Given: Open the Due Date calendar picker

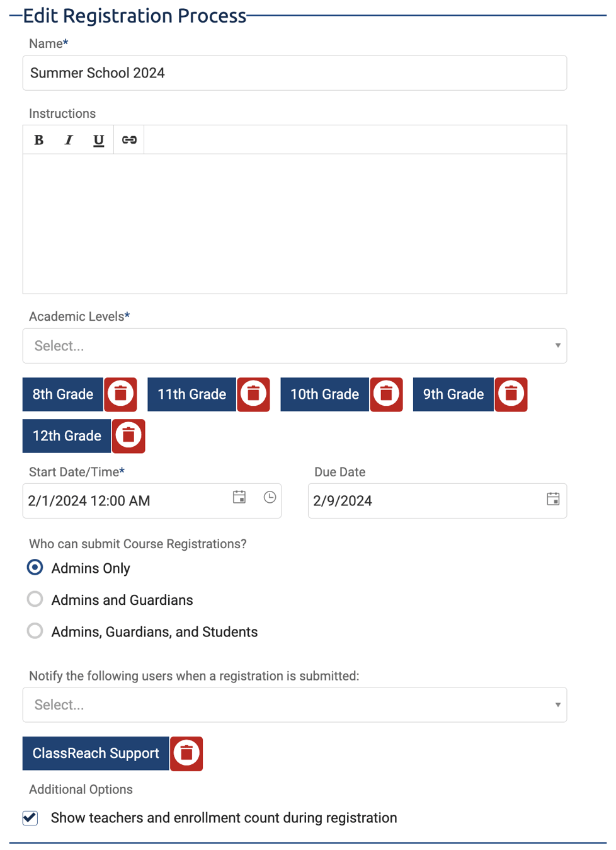Looking at the screenshot, I should 553,500.
